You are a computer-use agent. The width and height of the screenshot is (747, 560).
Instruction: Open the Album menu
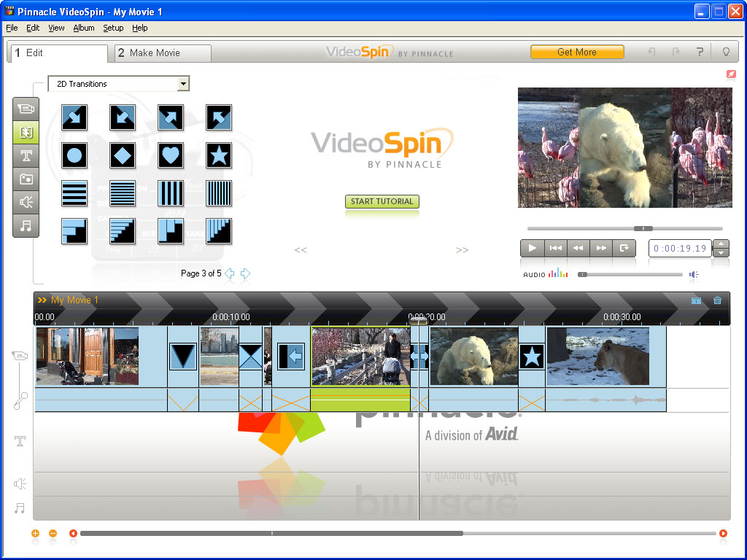pos(83,28)
